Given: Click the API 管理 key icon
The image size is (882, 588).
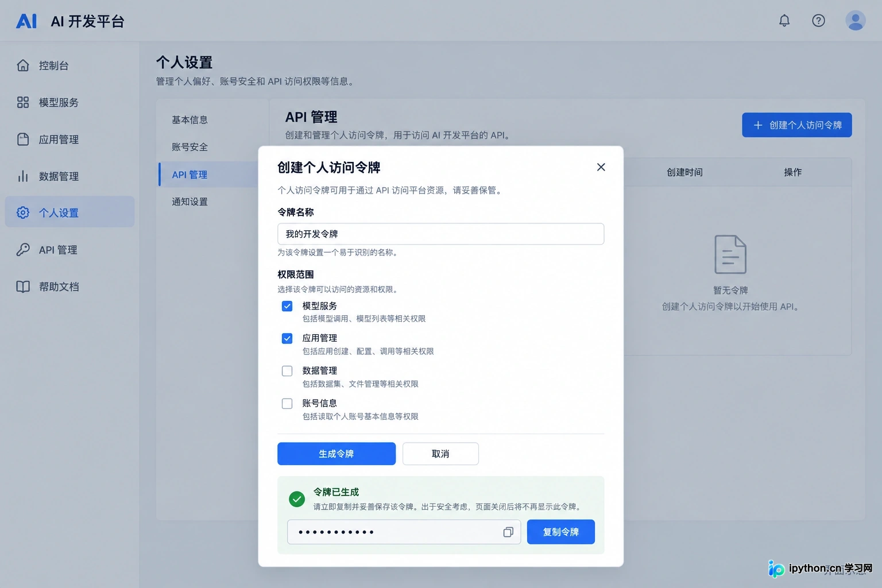Looking at the screenshot, I should click(23, 250).
